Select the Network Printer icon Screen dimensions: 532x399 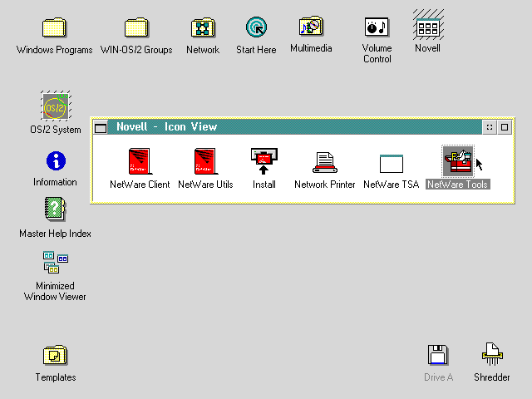(325, 162)
